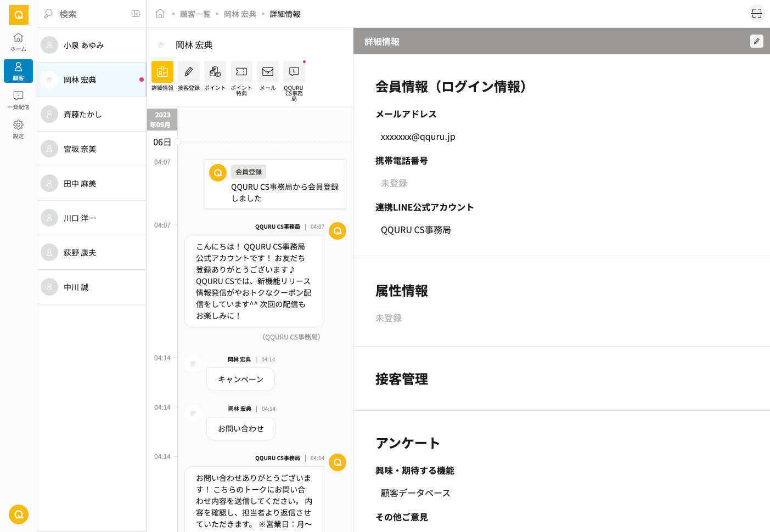Collapse the customer list panel
The width and height of the screenshot is (770, 532).
(136, 14)
